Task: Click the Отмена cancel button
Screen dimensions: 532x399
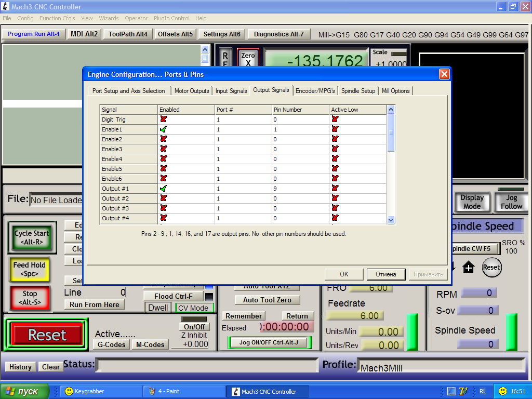Action: [x=386, y=274]
